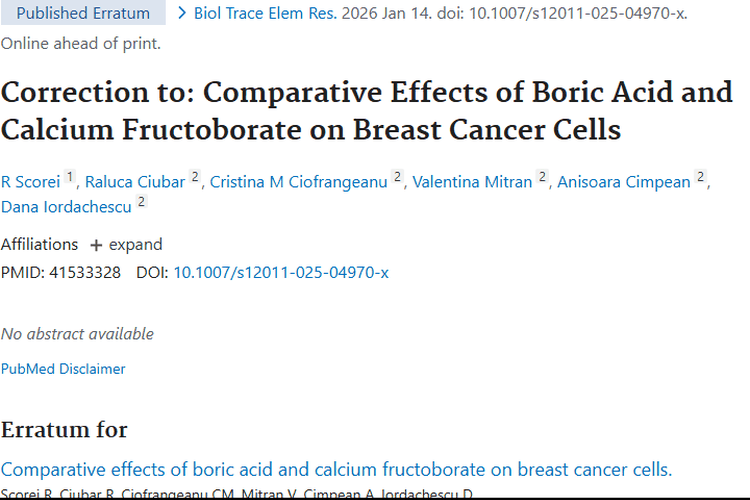This screenshot has height=500, width=750.
Task: Click affiliation superscript after Valentina Mitran
Action: point(542,177)
